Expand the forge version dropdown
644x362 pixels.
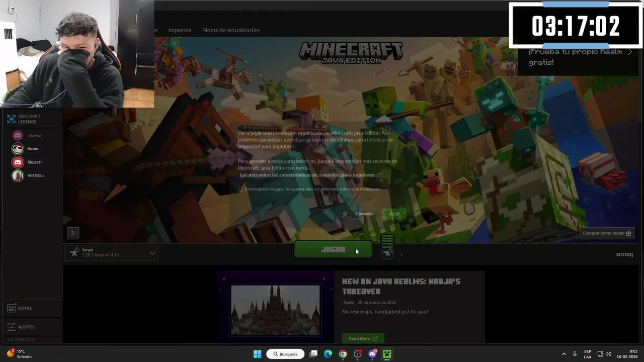point(152,253)
